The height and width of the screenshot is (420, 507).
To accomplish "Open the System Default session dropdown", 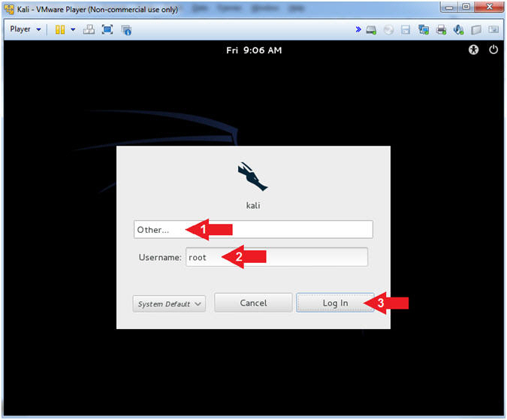I will [x=169, y=304].
